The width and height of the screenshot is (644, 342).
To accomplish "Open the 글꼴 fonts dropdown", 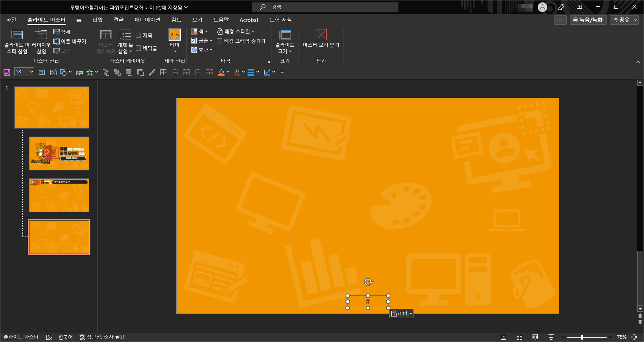I will pos(202,41).
